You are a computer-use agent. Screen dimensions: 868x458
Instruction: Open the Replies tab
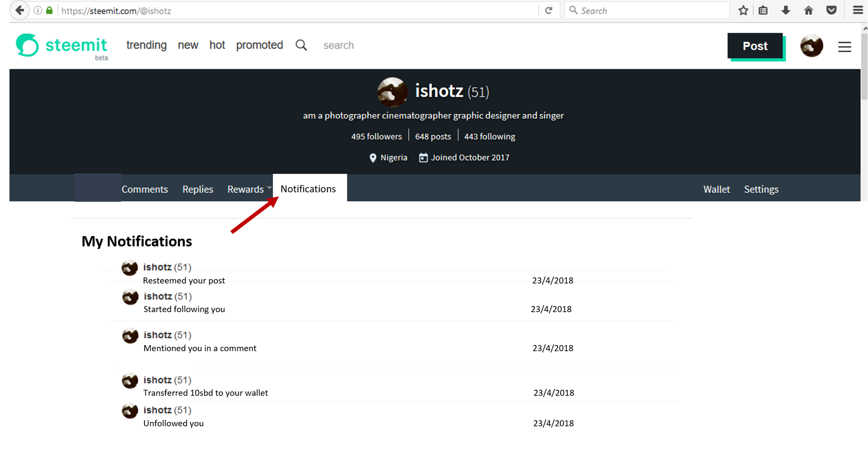click(197, 189)
